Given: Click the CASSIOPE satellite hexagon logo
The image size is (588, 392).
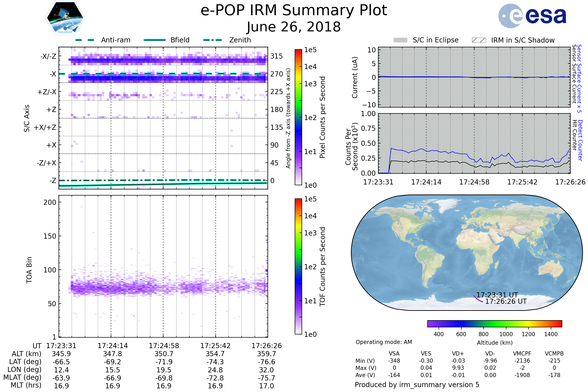Looking at the screenshot, I should [65, 18].
